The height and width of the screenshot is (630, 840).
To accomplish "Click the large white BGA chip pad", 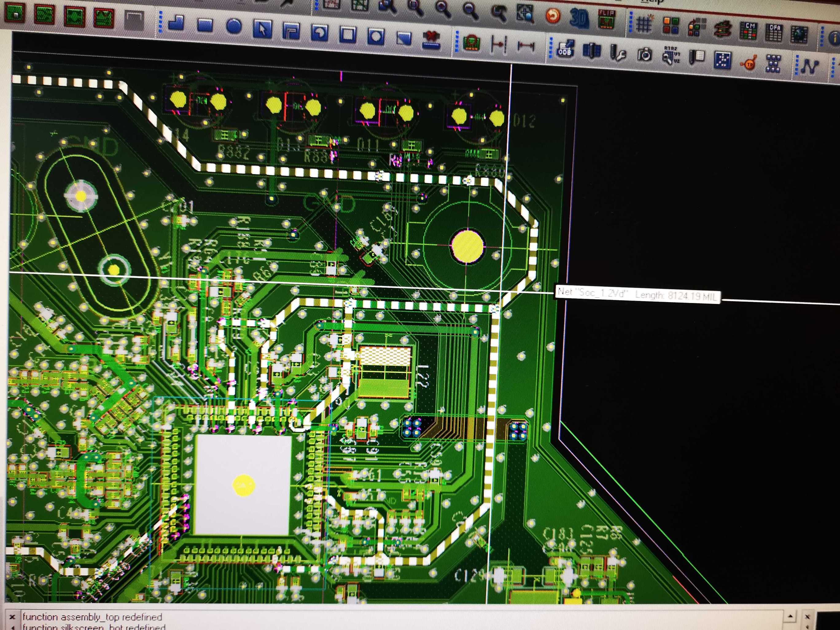I will tap(243, 485).
